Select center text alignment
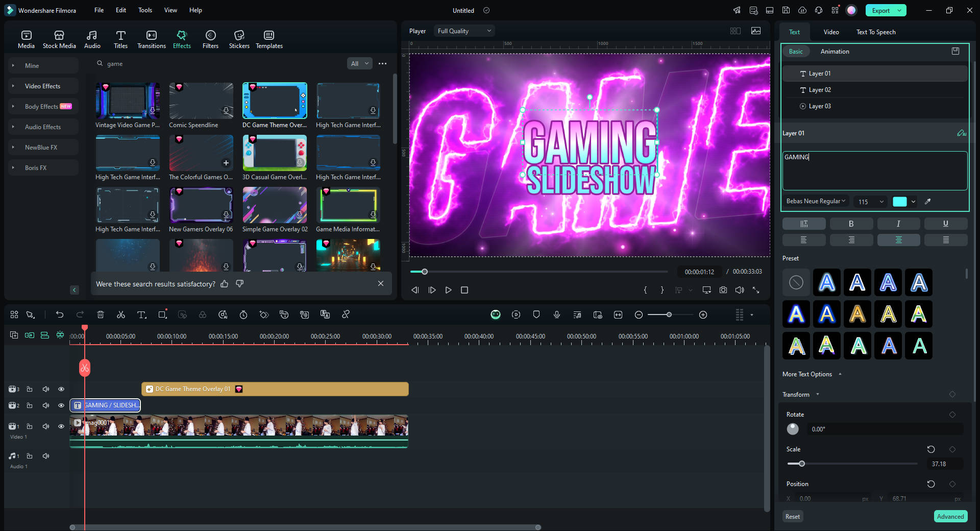The image size is (980, 531). (898, 240)
